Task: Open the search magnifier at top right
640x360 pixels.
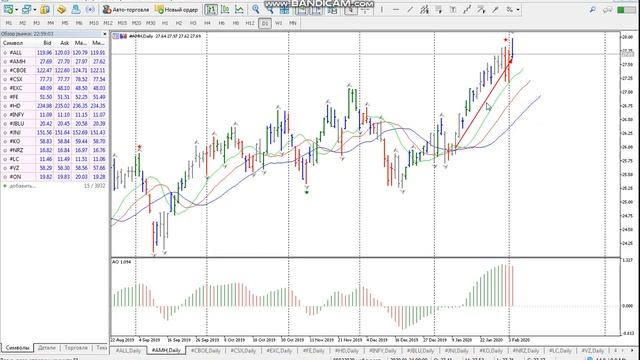Action: (593, 9)
